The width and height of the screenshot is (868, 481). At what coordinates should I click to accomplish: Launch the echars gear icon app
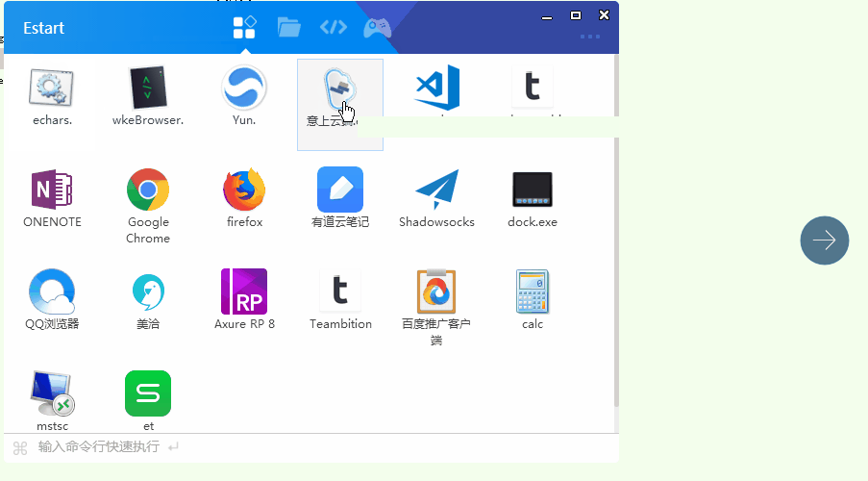pyautogui.click(x=52, y=88)
